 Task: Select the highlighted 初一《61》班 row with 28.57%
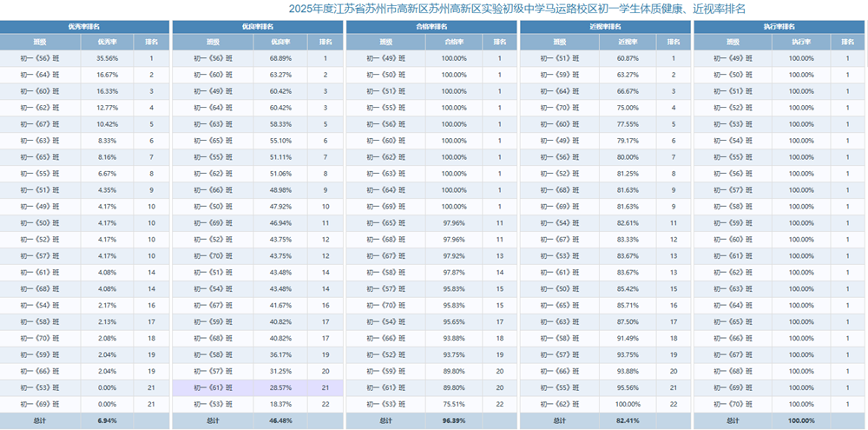pos(258,388)
